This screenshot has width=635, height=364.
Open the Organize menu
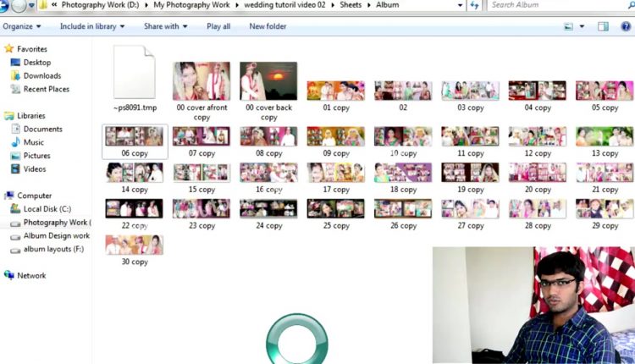[x=21, y=26]
